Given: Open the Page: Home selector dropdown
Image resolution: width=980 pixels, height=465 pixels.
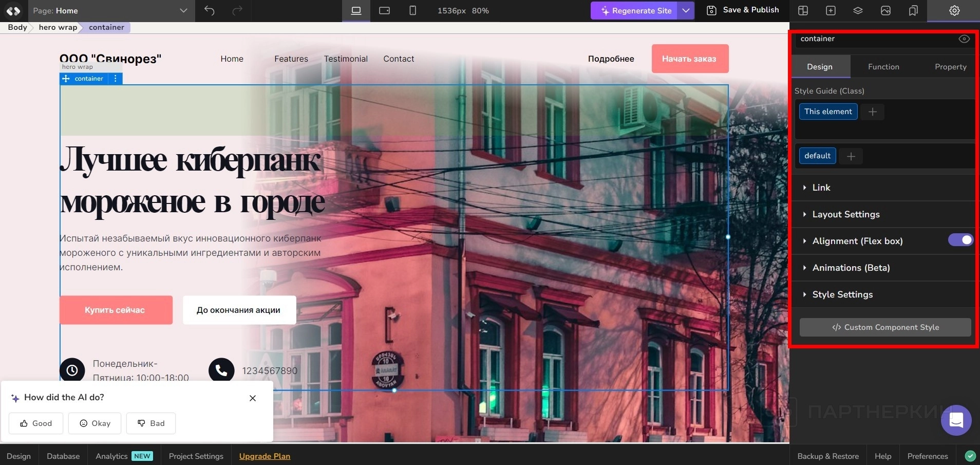Looking at the screenshot, I should point(183,11).
